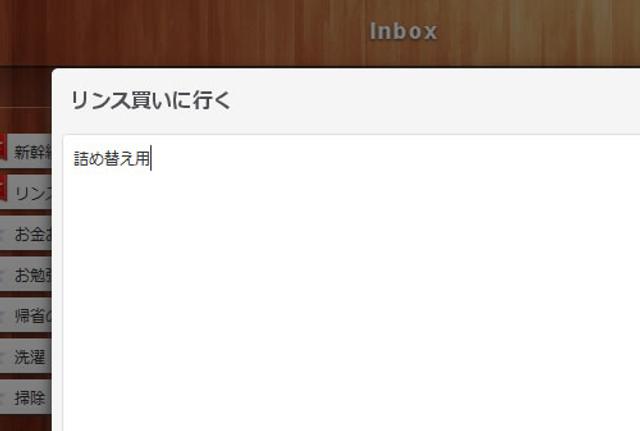Star the 洗濯 task

(x=3, y=356)
